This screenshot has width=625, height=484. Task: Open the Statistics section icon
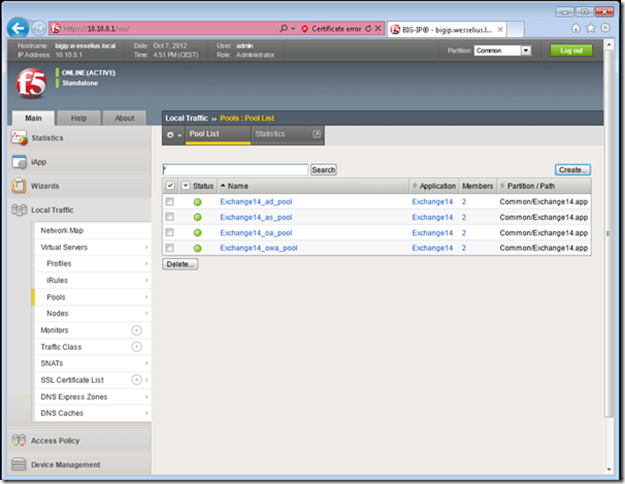(19, 137)
